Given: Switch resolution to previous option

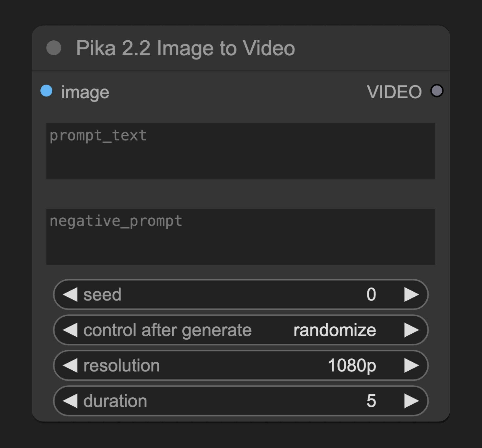Looking at the screenshot, I should 70,365.
